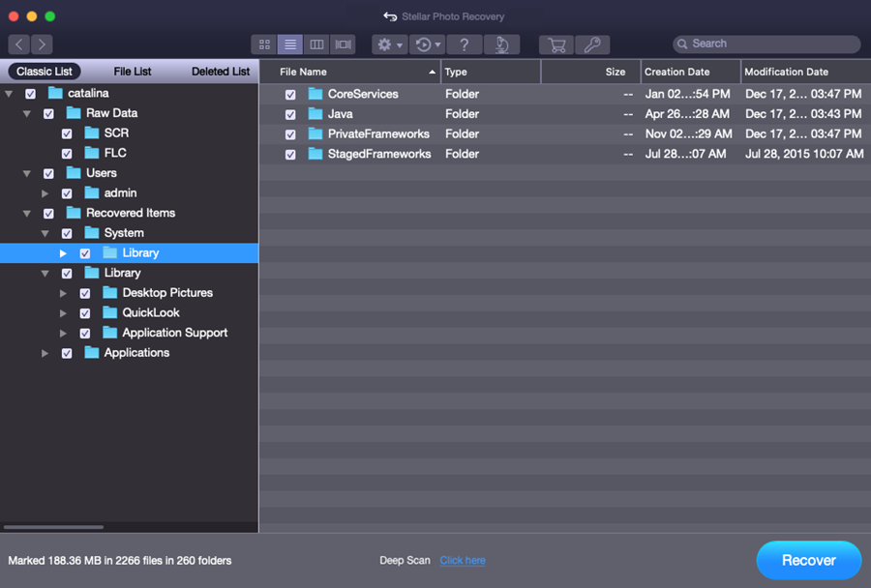Viewport: 871px width, 588px height.
Task: Click the Users folder icon
Action: click(x=74, y=173)
